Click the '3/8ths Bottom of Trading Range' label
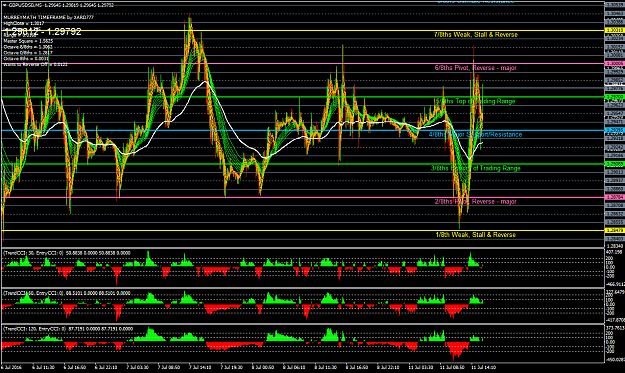Screen dimensions: 625x373 click(x=476, y=168)
